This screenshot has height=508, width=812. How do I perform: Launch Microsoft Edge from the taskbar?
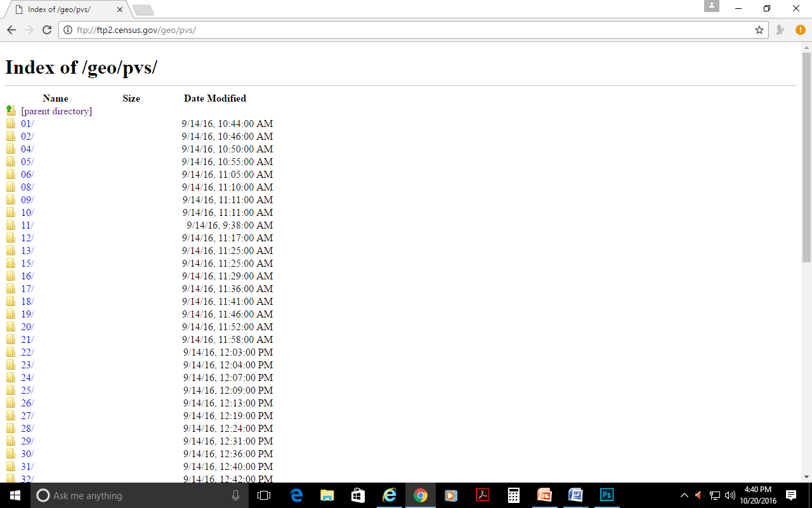[296, 495]
